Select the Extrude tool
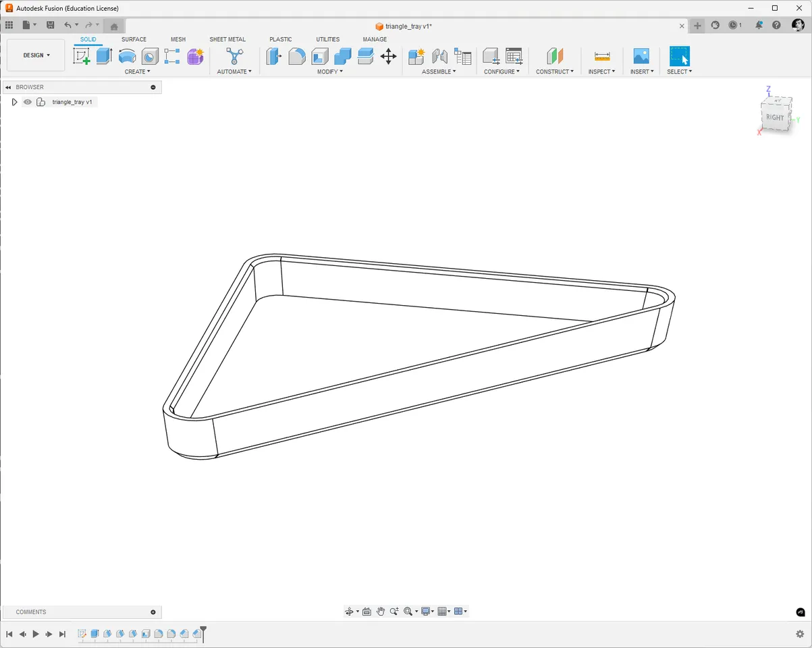The height and width of the screenshot is (648, 812). click(103, 57)
